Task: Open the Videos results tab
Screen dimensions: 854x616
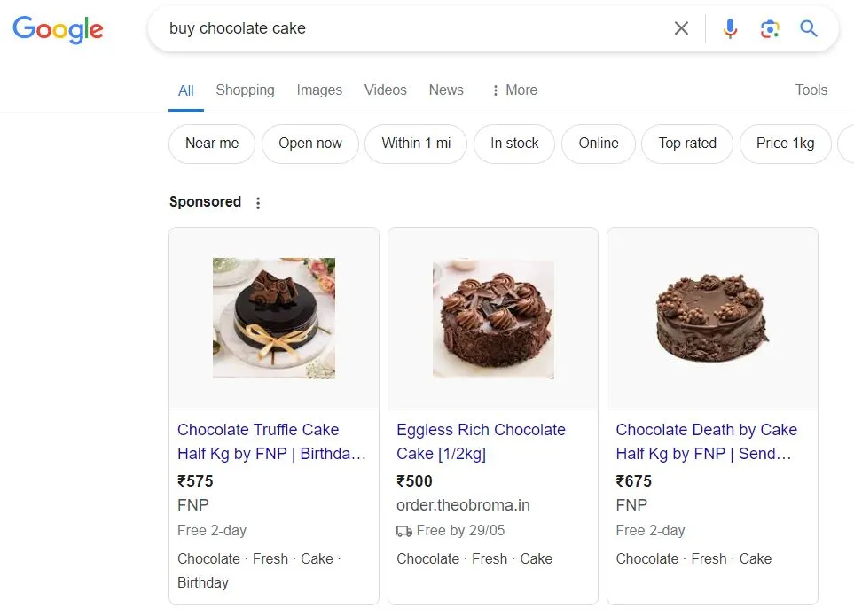Action: coord(385,90)
